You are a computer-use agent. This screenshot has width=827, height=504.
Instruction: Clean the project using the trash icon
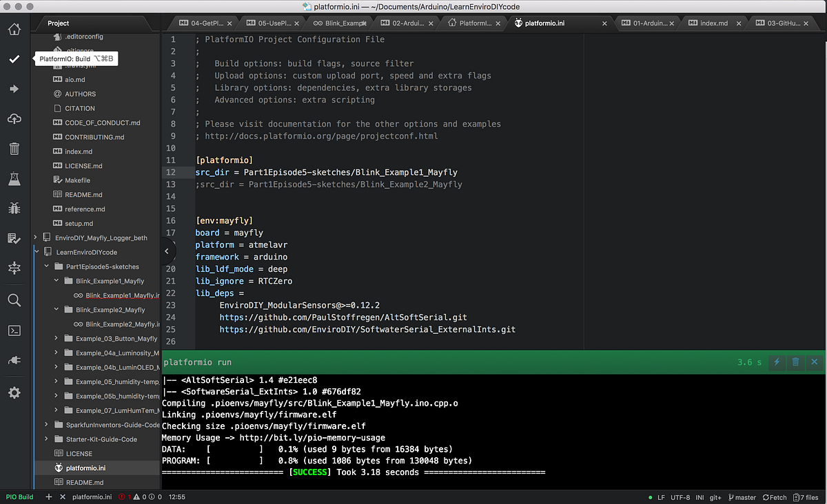(14, 148)
